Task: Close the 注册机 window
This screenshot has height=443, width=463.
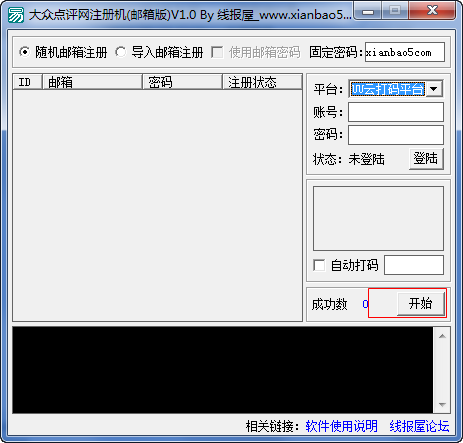Action: pos(432,11)
